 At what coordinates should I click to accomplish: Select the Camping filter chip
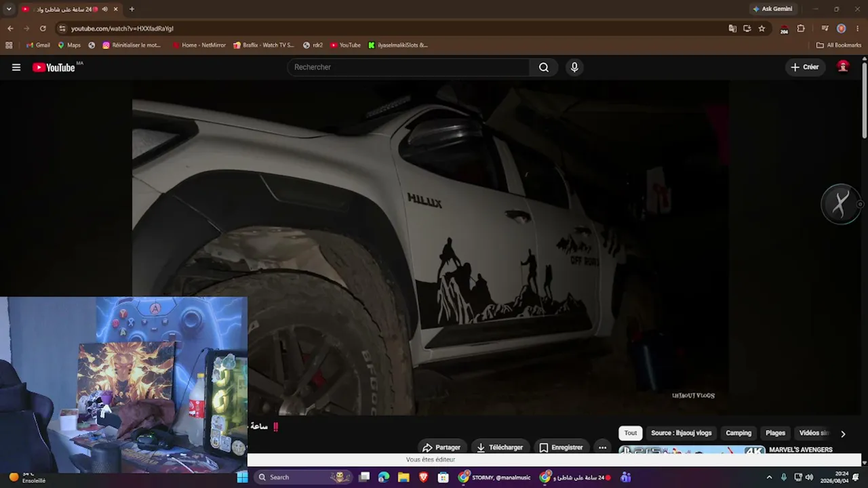(x=738, y=433)
